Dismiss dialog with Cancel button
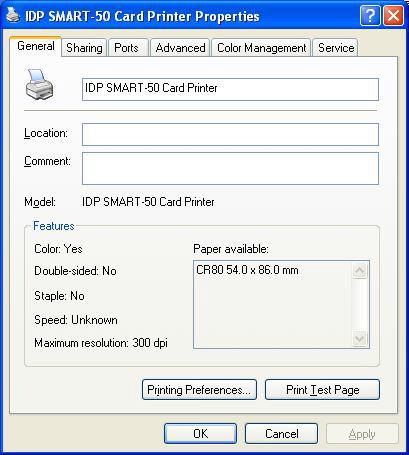Image resolution: width=409 pixels, height=455 pixels. pos(281,434)
